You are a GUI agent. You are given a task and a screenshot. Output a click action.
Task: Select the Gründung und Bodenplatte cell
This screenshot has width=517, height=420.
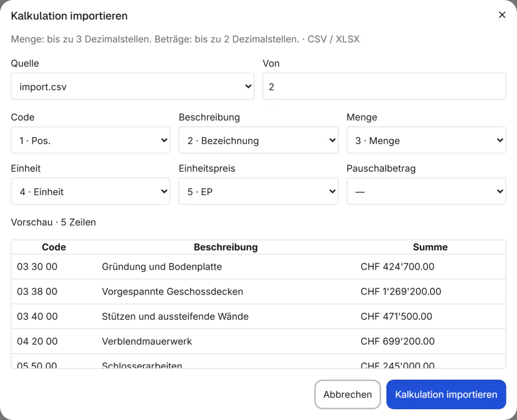162,267
